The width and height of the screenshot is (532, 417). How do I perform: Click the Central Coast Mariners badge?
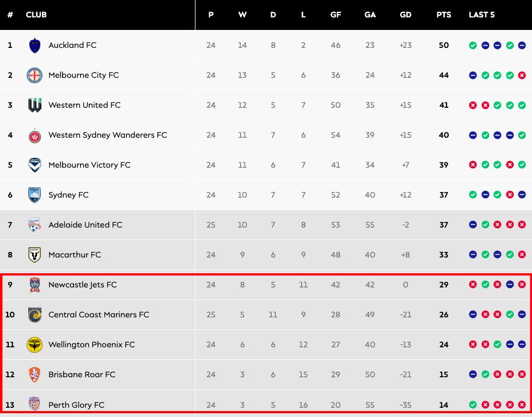[35, 315]
